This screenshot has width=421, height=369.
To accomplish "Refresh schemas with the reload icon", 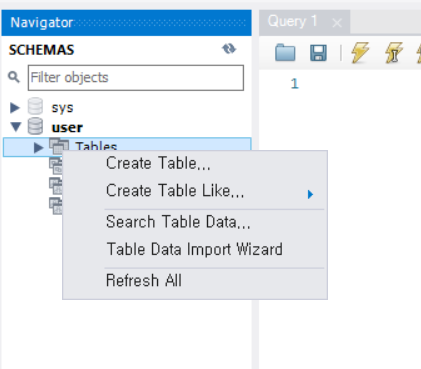I will (x=229, y=49).
